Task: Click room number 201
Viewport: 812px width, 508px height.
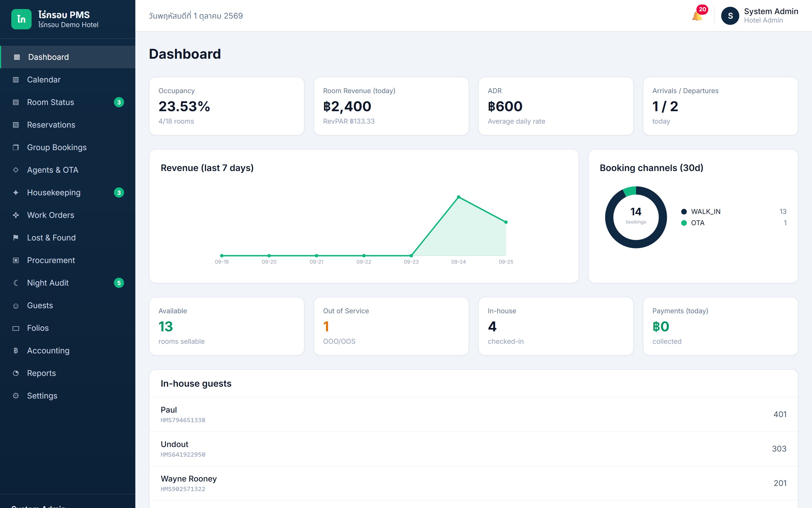Action: coord(780,483)
